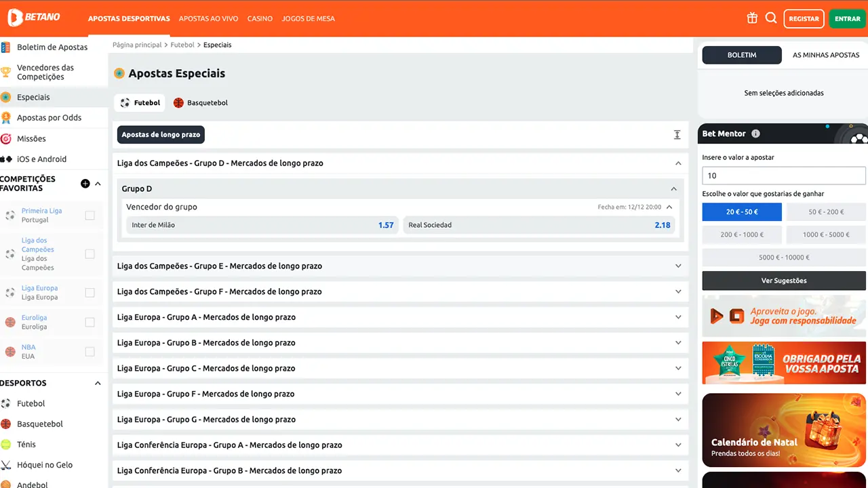Select the 5000 € - 10000 € win range
Screen dimensions: 868x488
point(784,258)
